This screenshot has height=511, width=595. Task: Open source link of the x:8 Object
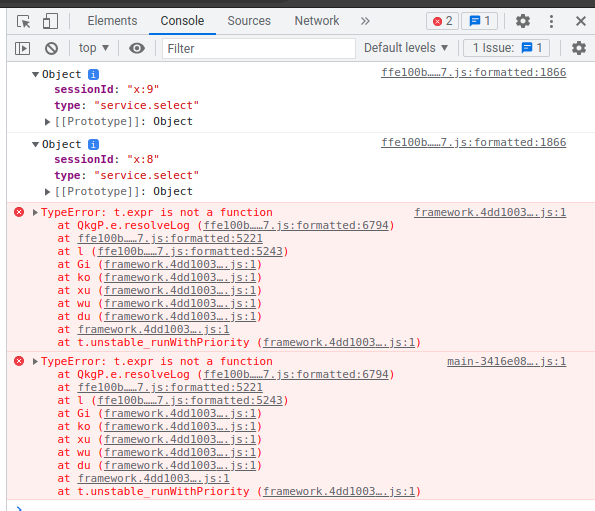[474, 142]
